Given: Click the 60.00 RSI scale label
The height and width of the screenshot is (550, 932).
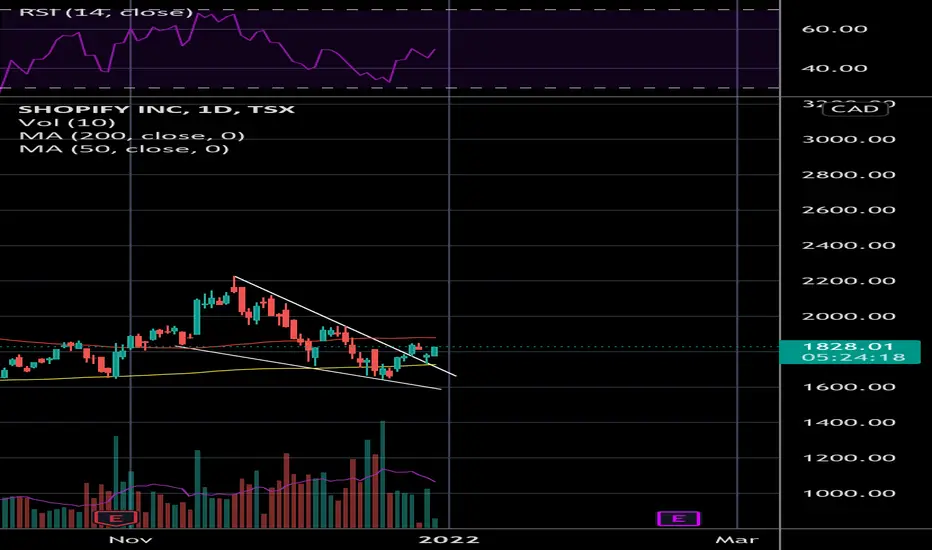Looking at the screenshot, I should (x=835, y=29).
